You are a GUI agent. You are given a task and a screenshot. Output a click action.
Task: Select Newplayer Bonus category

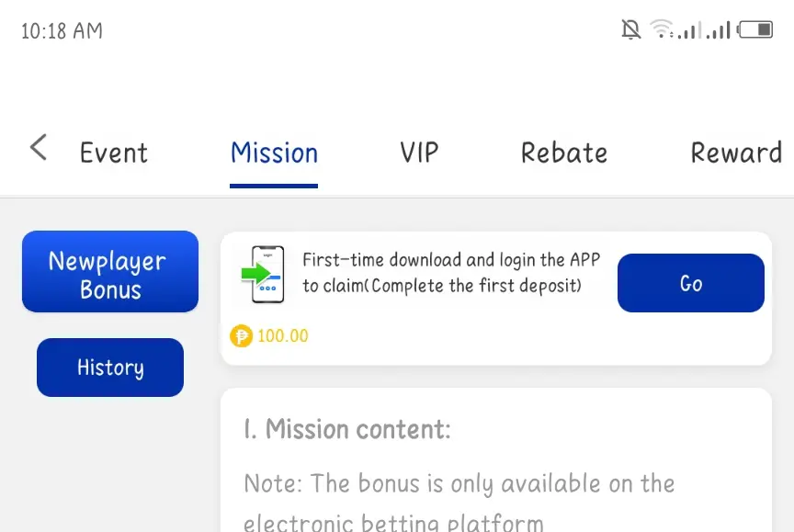pyautogui.click(x=110, y=271)
